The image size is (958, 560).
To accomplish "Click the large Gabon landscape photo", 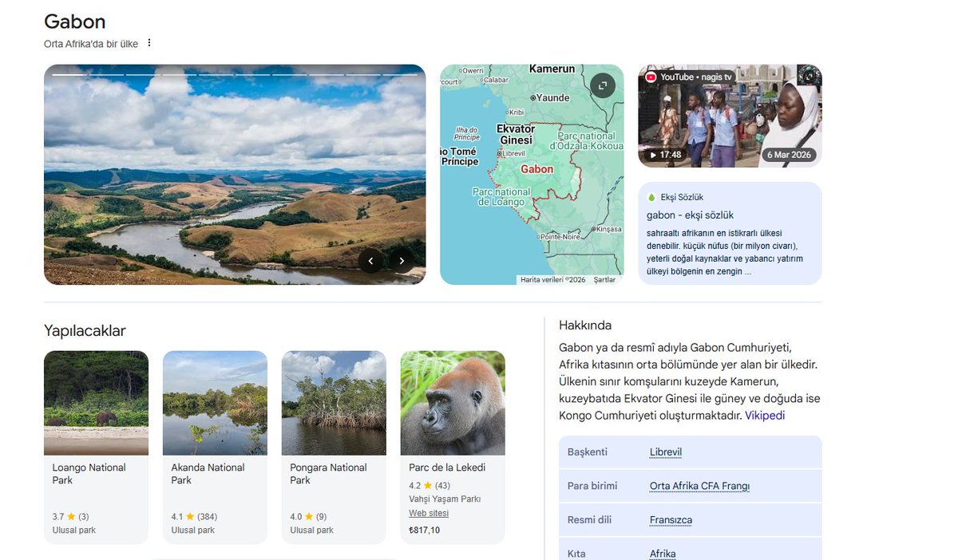I will 235,175.
